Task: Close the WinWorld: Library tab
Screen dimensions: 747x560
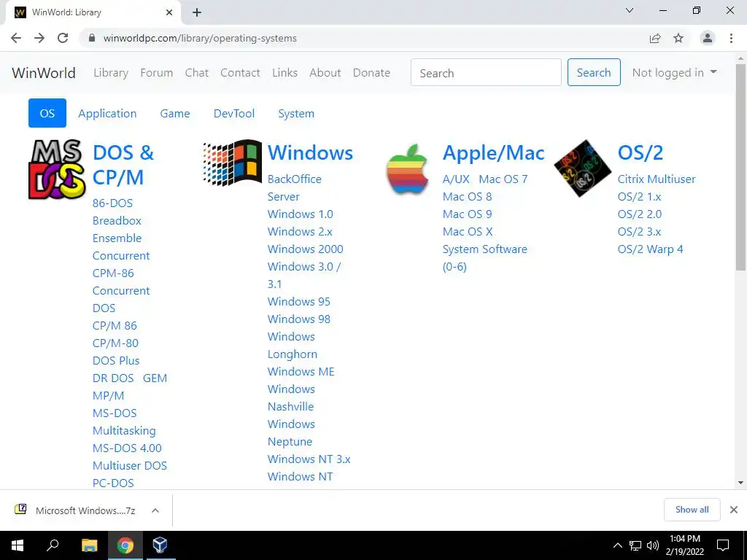Action: (x=169, y=12)
